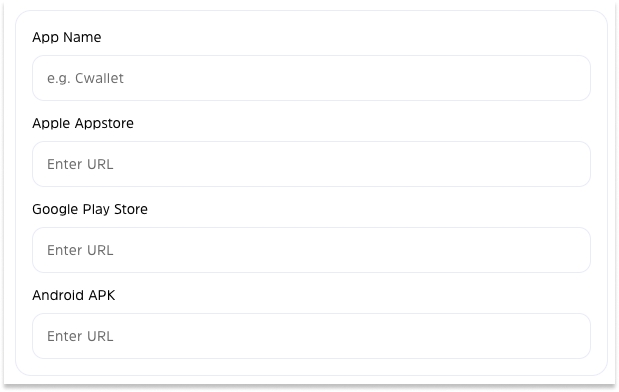Set focus on field beneath Apple Appstore
The height and width of the screenshot is (392, 619).
pos(311,164)
